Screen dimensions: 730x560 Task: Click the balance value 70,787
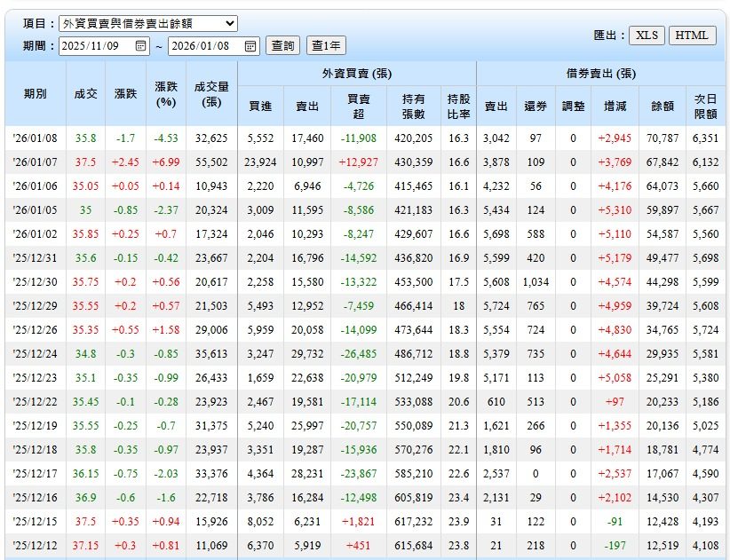663,138
